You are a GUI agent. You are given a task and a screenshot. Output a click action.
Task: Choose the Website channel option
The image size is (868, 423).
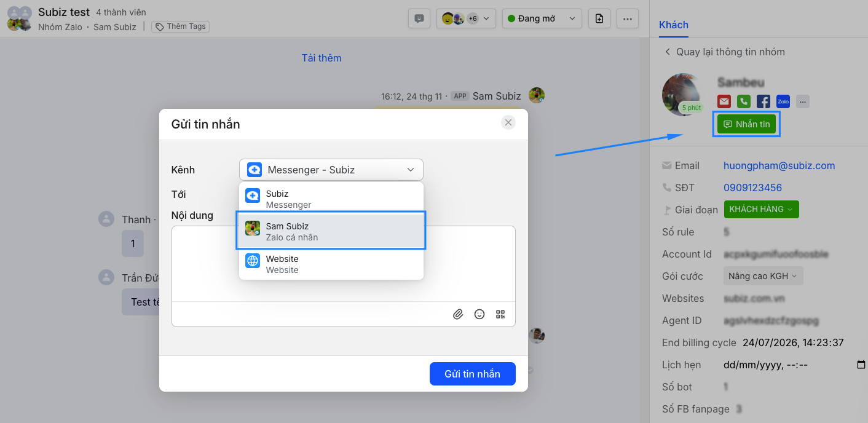[x=331, y=264]
